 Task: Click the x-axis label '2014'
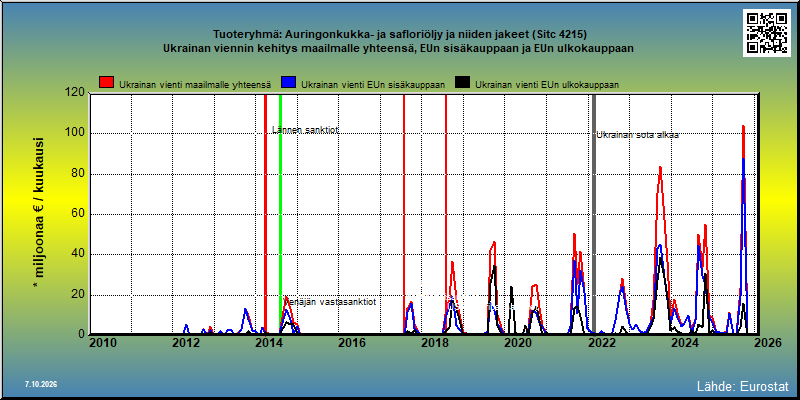pyautogui.click(x=269, y=343)
